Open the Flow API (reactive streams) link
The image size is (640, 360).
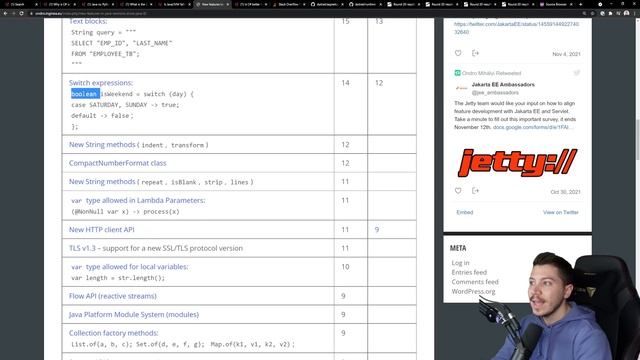113,296
